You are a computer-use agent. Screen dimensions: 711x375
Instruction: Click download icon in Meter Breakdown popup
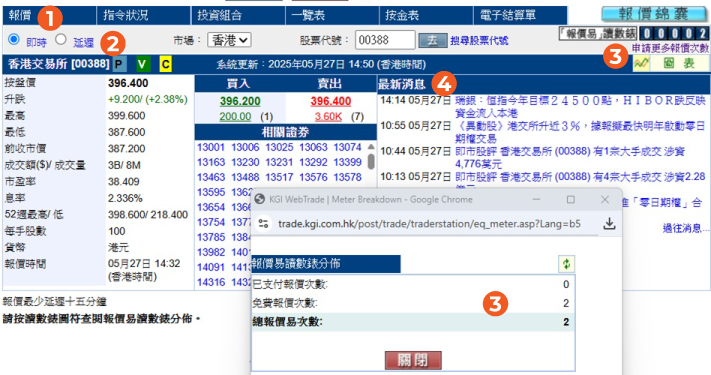coord(609,224)
